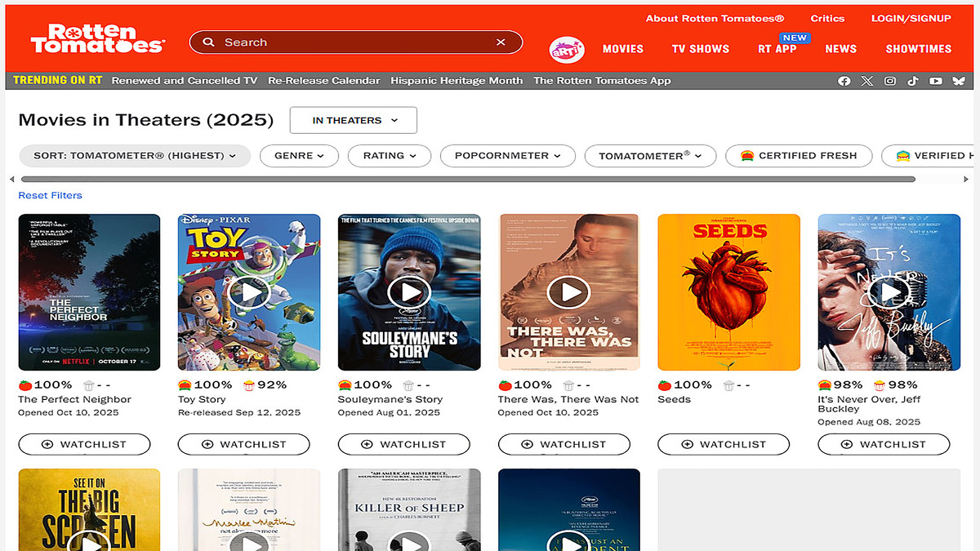Viewport: 980px width, 551px height.
Task: Open The Perfect Neighbor poster
Action: click(89, 292)
